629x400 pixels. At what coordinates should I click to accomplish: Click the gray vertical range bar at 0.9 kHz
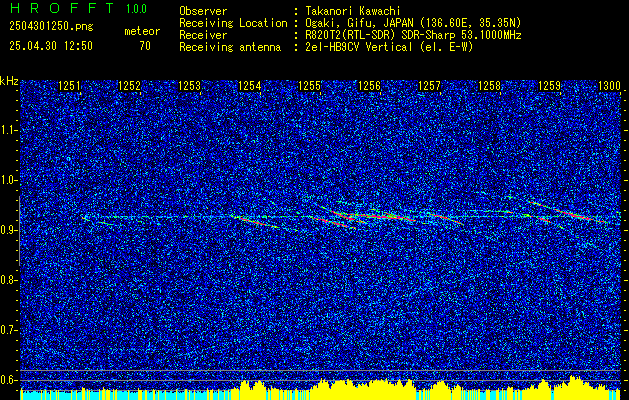click(19, 231)
